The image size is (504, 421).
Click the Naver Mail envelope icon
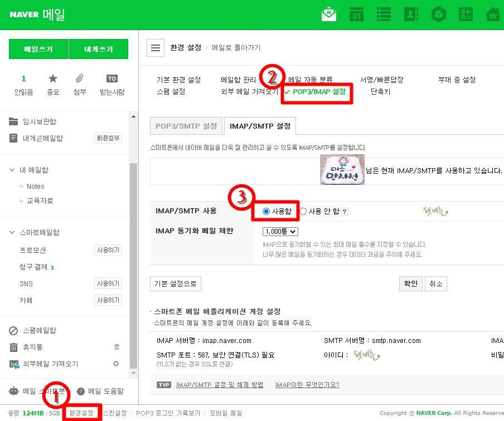point(329,15)
